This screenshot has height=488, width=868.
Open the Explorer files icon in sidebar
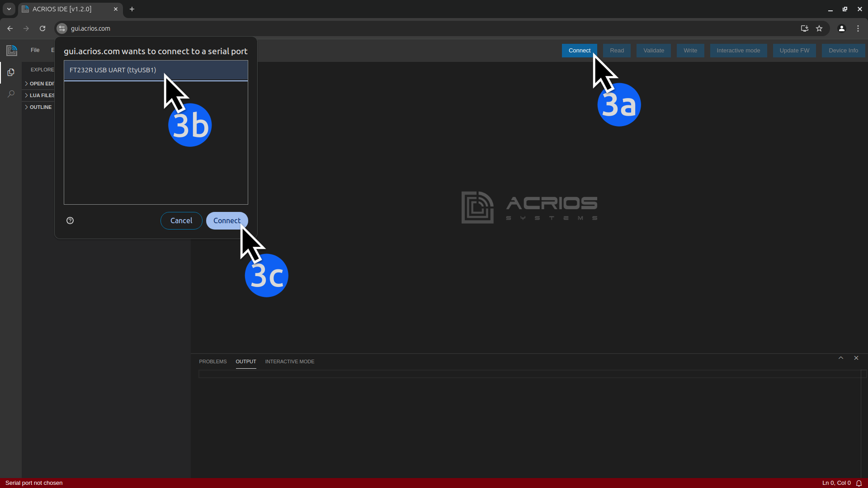point(11,72)
